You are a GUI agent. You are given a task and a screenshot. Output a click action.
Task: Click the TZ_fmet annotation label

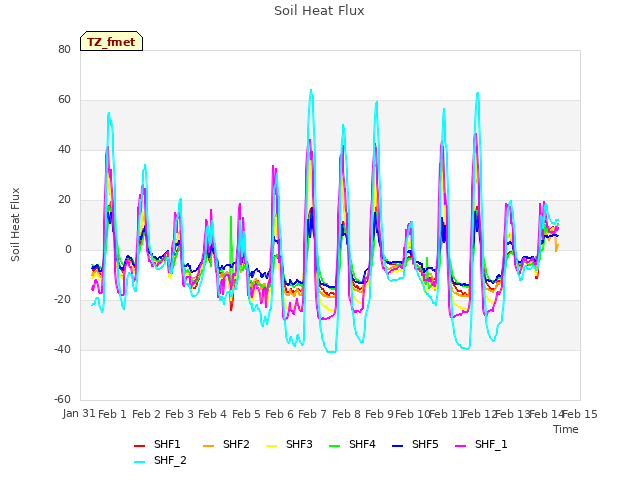111,41
